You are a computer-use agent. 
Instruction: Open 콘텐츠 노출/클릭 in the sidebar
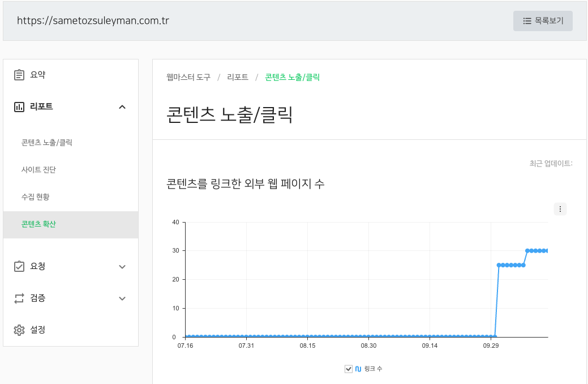pyautogui.click(x=47, y=143)
